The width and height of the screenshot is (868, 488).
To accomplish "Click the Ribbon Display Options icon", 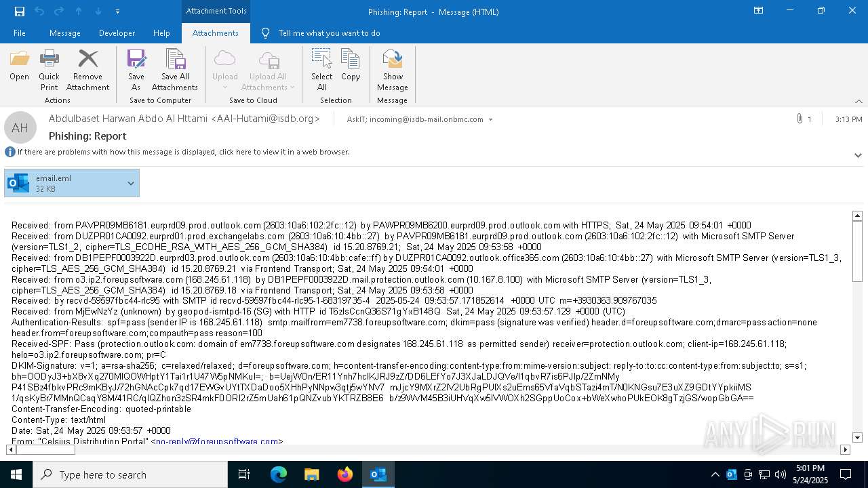I will pyautogui.click(x=759, y=11).
